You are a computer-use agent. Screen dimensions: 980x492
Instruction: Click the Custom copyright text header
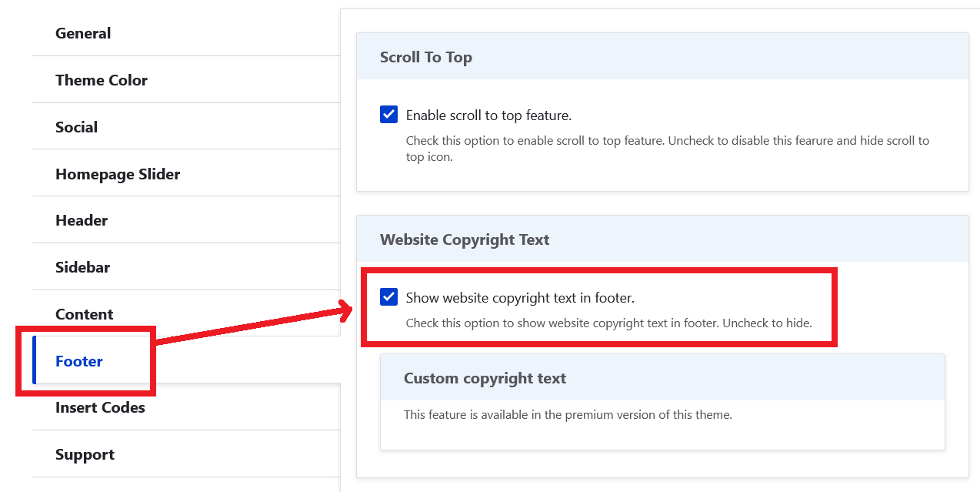tap(485, 378)
